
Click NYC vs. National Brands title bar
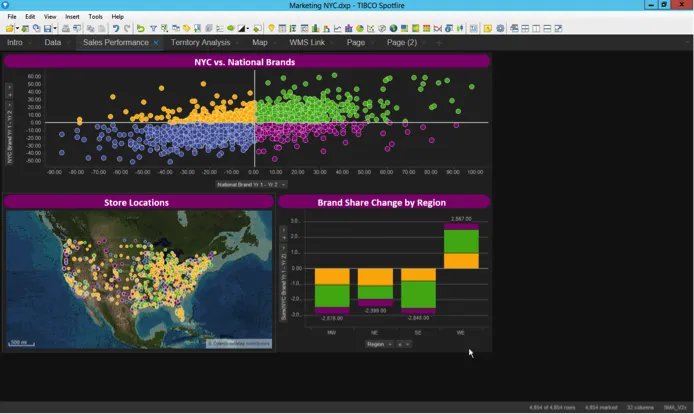[247, 62]
